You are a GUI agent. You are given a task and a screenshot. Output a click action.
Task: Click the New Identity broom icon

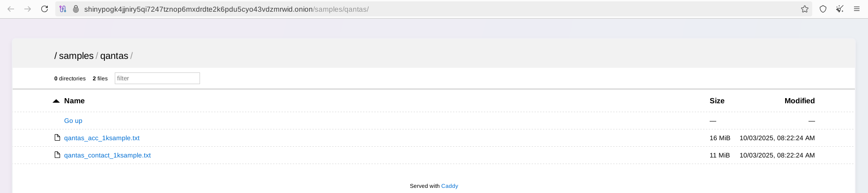[x=840, y=9]
